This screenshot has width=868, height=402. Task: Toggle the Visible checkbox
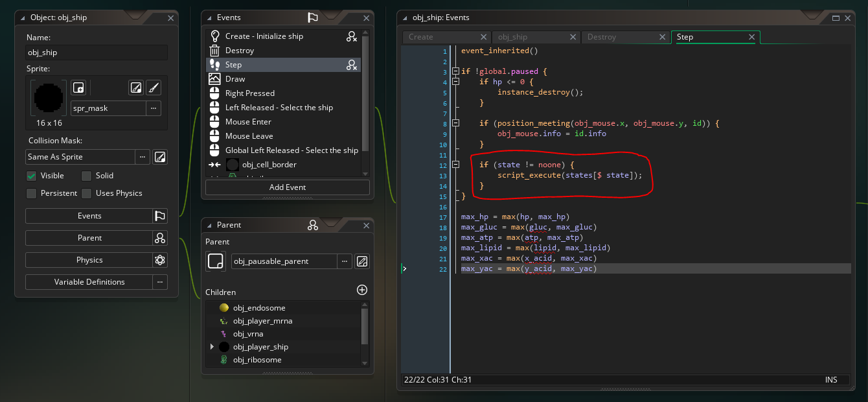[x=31, y=176]
